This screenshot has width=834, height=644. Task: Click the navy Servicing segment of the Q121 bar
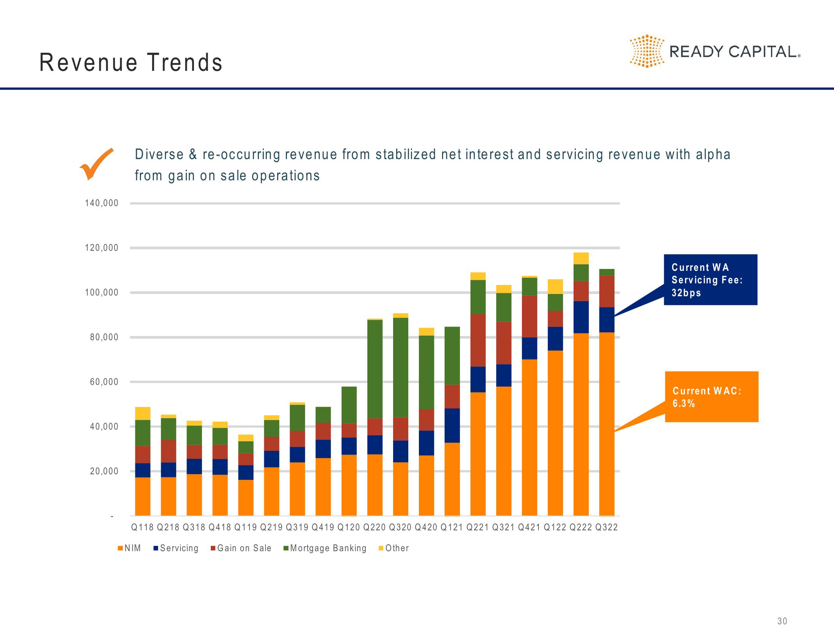[452, 425]
